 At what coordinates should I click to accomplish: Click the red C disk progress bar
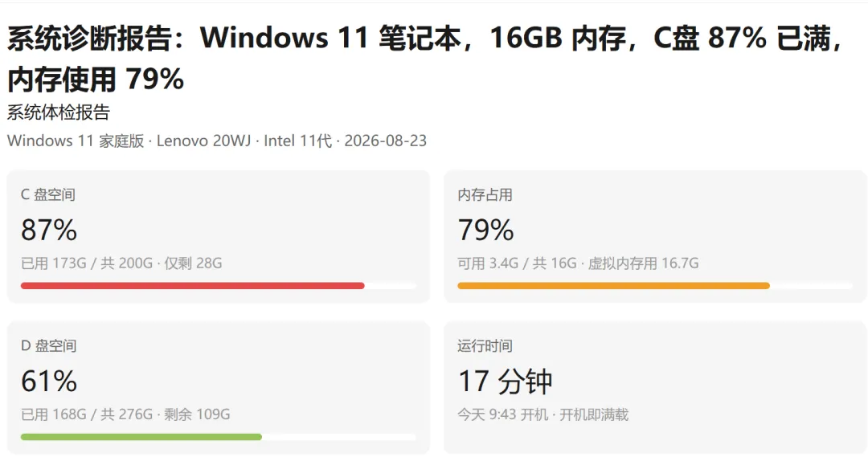[193, 285]
